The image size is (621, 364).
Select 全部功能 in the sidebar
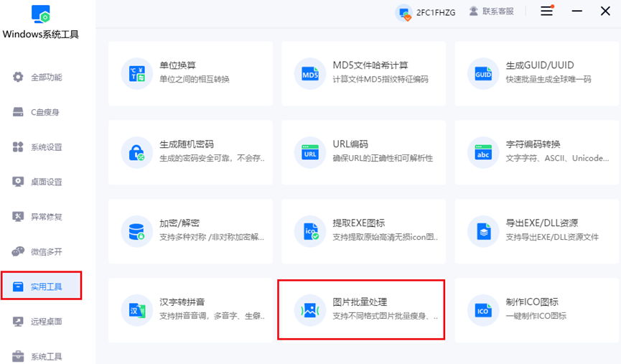pos(47,78)
